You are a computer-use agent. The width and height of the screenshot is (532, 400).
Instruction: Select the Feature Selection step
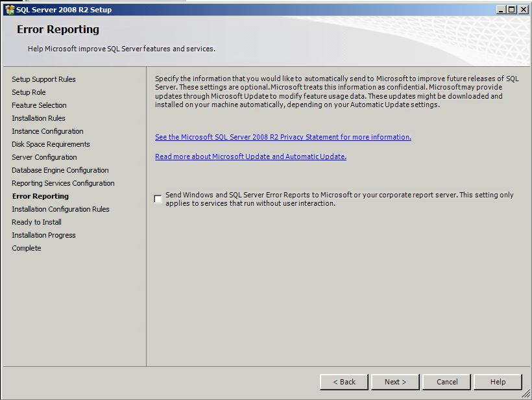coord(39,105)
